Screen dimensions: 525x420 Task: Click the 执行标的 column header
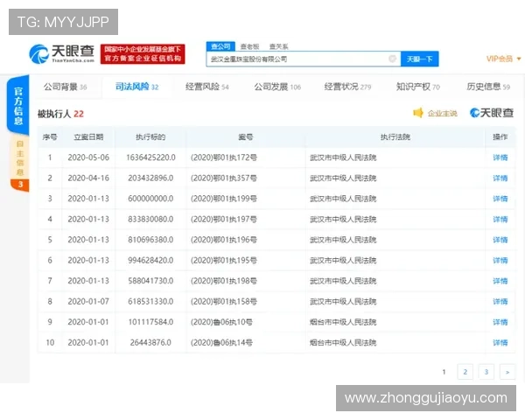tap(150, 137)
